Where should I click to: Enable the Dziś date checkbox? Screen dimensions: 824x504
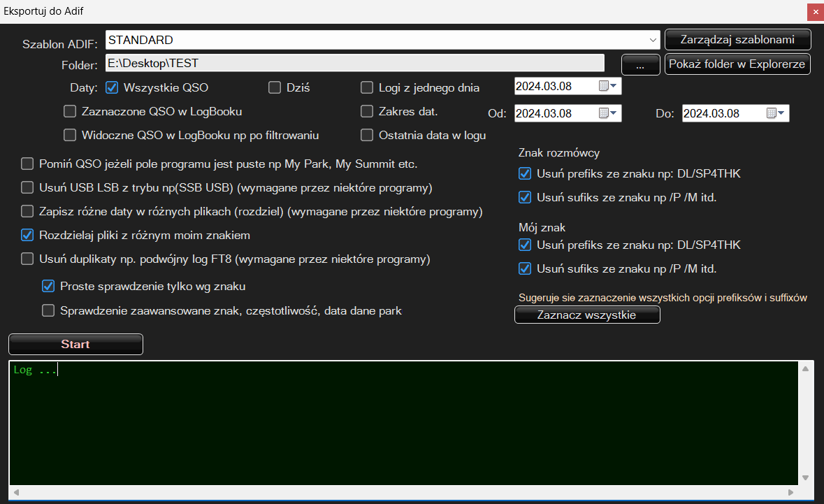[x=275, y=88]
